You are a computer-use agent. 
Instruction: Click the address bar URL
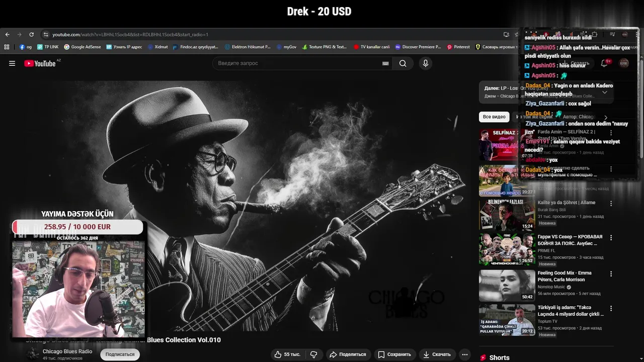(x=130, y=35)
